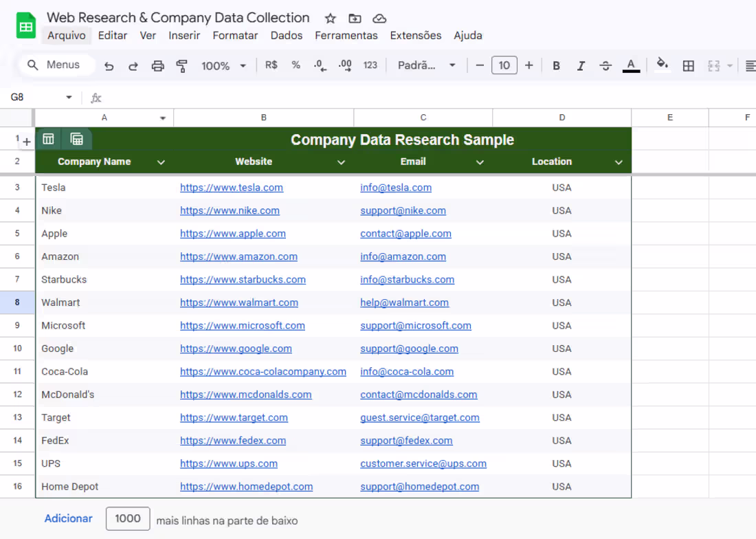Select the strikethrough formatting icon
The width and height of the screenshot is (756, 539).
605,65
